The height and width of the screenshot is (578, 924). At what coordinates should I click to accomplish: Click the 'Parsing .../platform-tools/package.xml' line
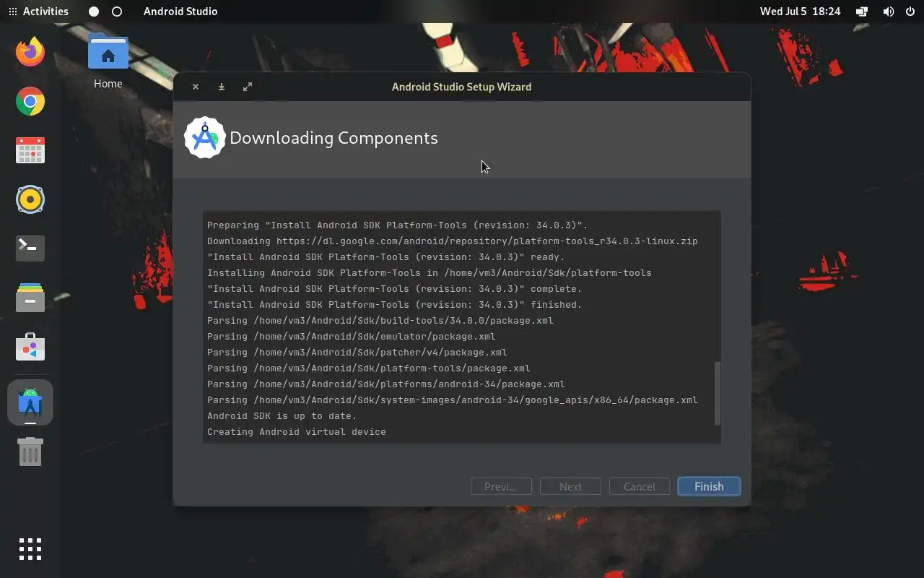point(369,368)
